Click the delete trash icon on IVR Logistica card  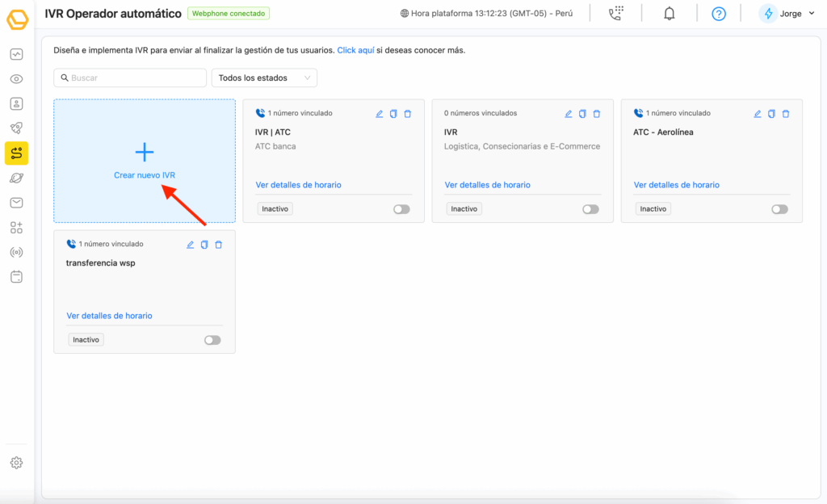[596, 114]
